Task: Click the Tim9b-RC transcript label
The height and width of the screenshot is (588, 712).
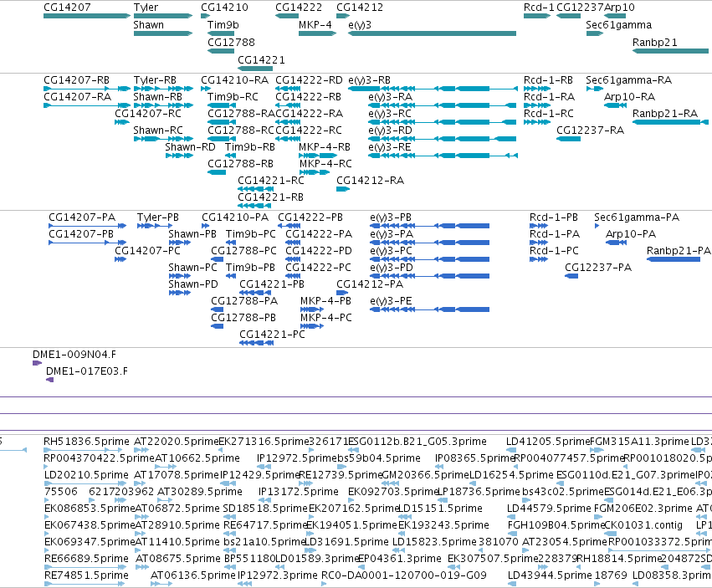Action: click(x=233, y=97)
